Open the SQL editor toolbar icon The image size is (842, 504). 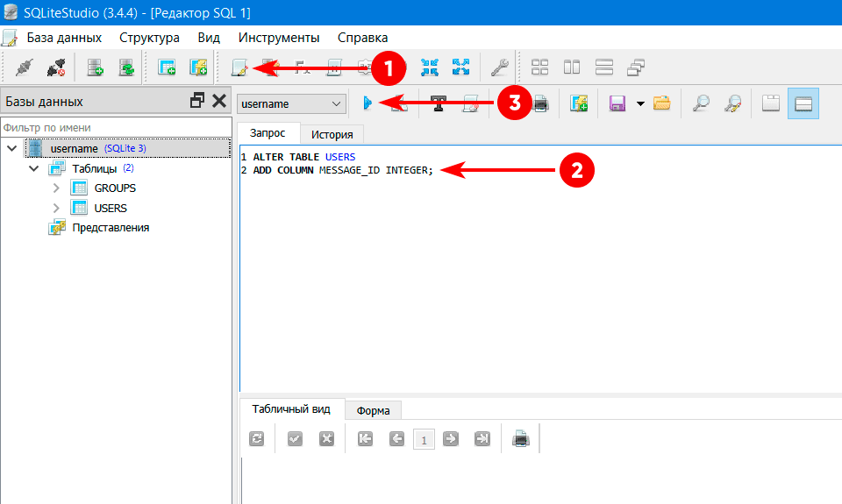point(239,67)
